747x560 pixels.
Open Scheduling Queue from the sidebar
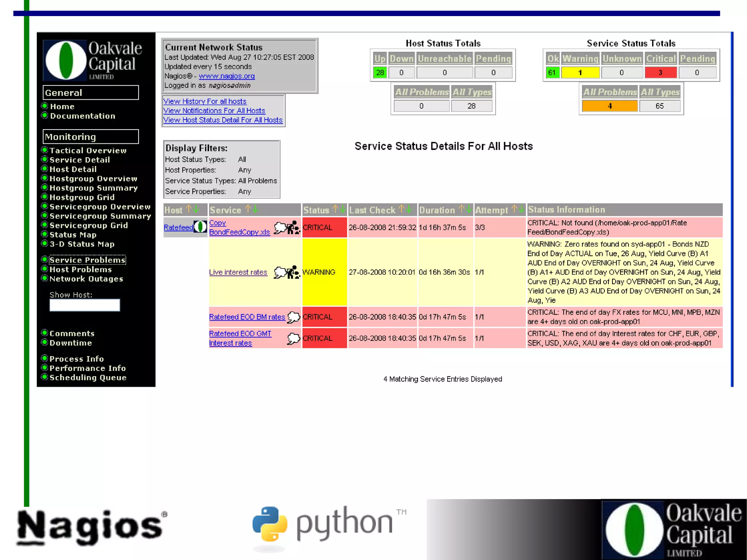(x=88, y=378)
